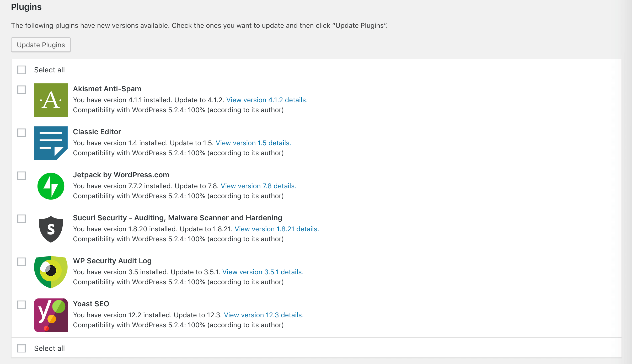Screen dimensions: 632x364
Task: Click 'You have version 3.5 installed' text
Action: (x=121, y=272)
